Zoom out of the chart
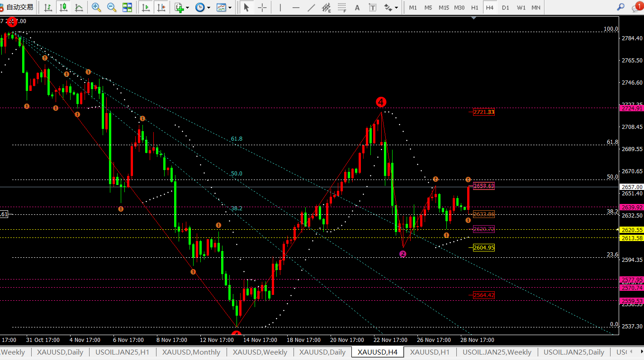Image resolution: width=644 pixels, height=360 pixels. coord(111,7)
